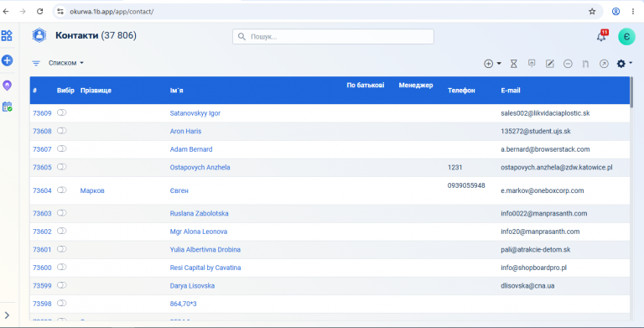Bookmark page with star icon
This screenshot has height=328, width=644.
click(x=592, y=12)
